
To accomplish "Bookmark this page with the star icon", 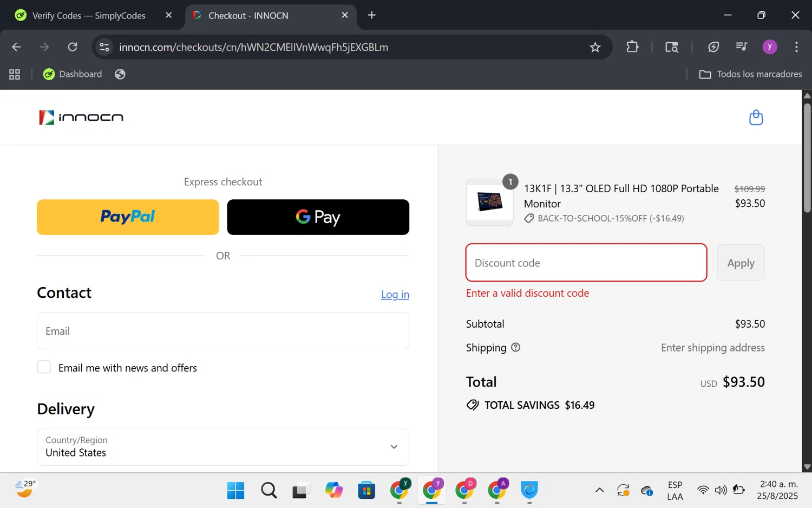I will pyautogui.click(x=595, y=47).
